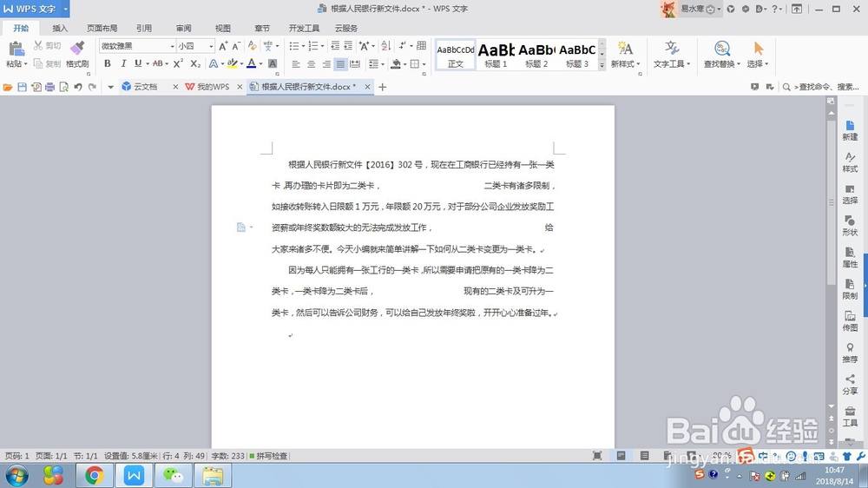Open the 新样式 new style icon
868x488 pixels.
click(x=625, y=48)
